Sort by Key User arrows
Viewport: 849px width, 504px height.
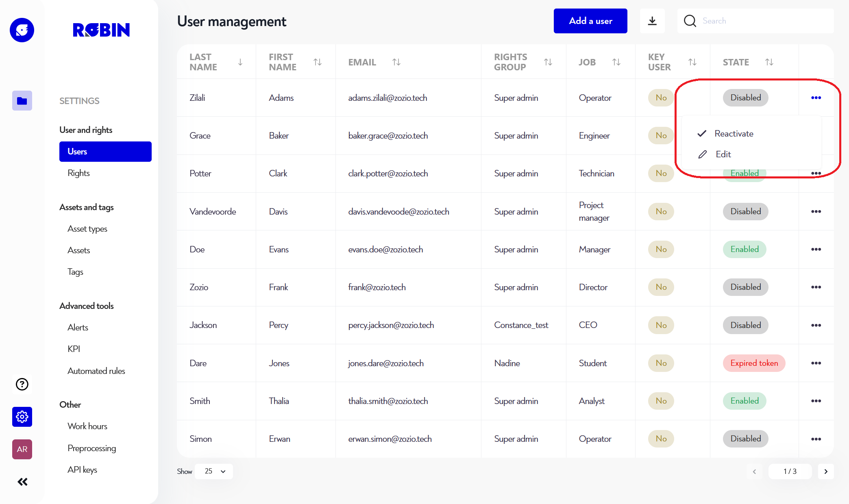coord(692,62)
